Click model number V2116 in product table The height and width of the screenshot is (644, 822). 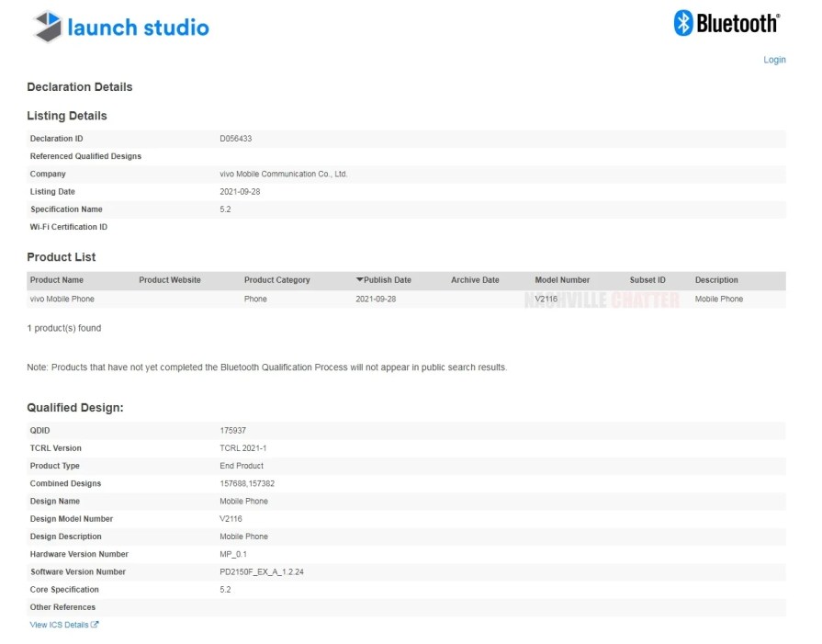(546, 299)
